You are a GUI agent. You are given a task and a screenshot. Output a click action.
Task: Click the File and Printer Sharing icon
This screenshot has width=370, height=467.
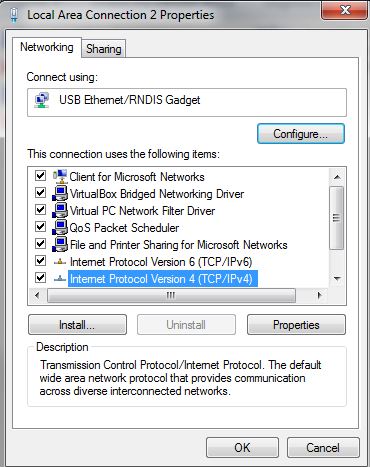(x=60, y=245)
